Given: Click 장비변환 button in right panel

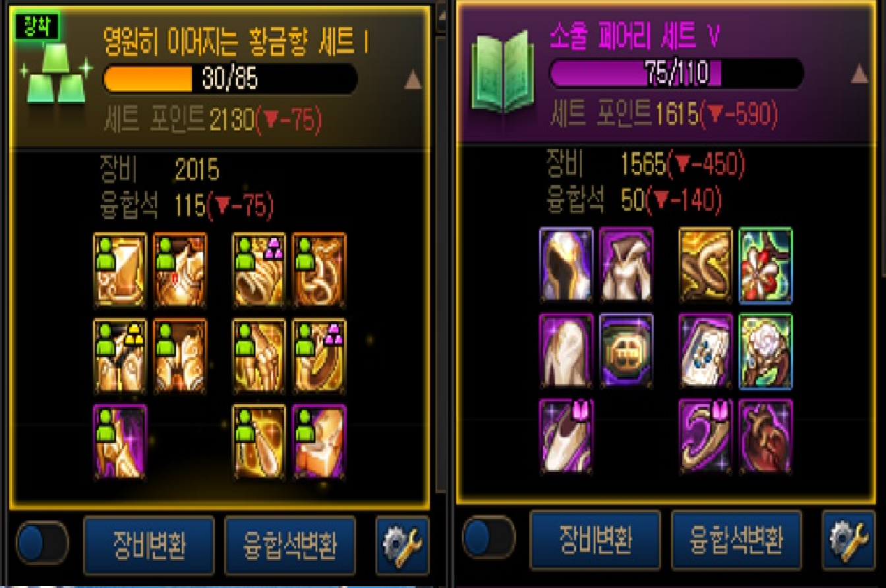Looking at the screenshot, I should click(595, 540).
